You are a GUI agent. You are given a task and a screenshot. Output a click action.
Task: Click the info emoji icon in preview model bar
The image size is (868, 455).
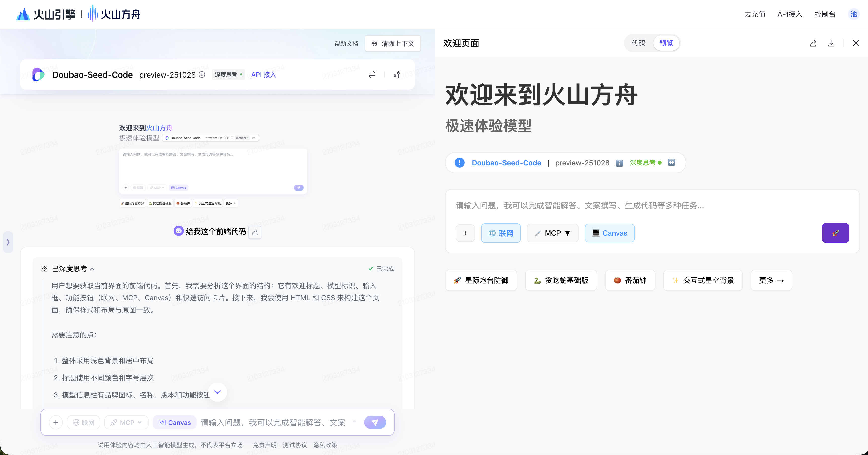coord(619,163)
